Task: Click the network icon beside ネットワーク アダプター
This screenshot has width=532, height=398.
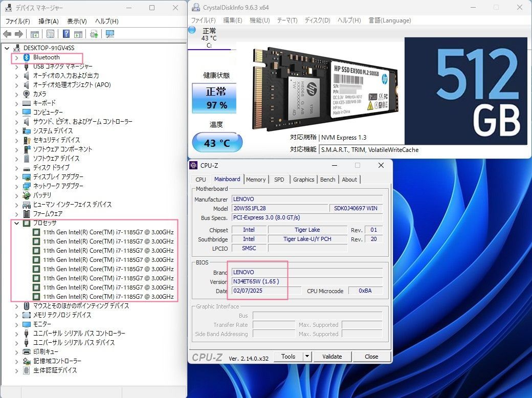Action: tap(27, 186)
